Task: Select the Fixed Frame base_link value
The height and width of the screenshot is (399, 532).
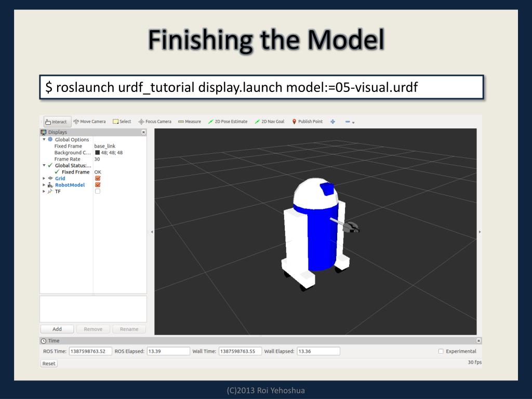Action: pyautogui.click(x=105, y=146)
